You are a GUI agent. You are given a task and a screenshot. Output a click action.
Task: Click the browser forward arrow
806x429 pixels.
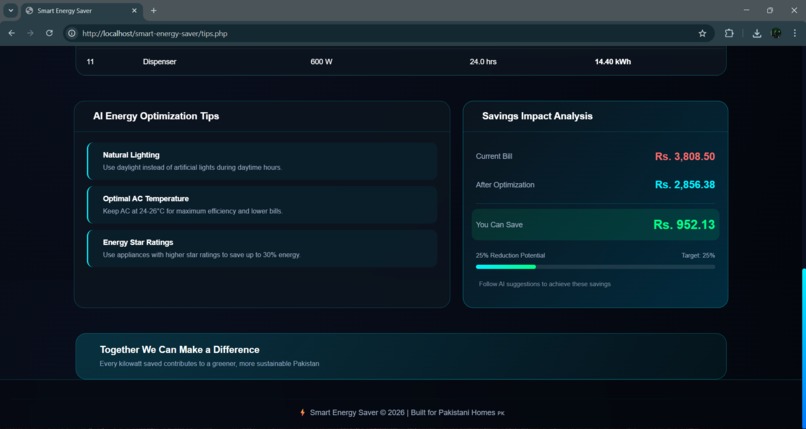pos(30,33)
